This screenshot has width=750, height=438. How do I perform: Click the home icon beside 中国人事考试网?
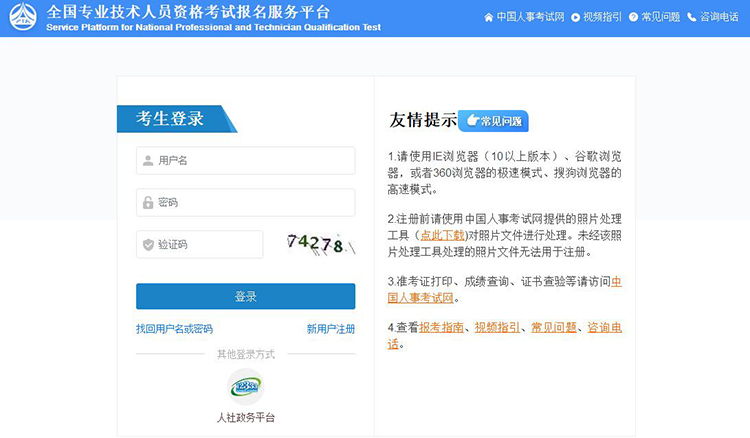coord(488,18)
